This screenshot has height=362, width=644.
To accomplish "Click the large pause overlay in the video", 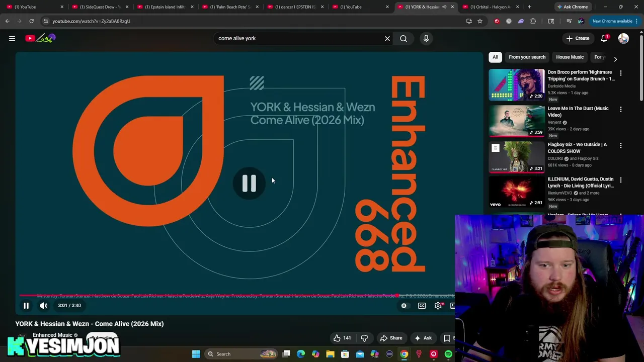I will pyautogui.click(x=249, y=184).
